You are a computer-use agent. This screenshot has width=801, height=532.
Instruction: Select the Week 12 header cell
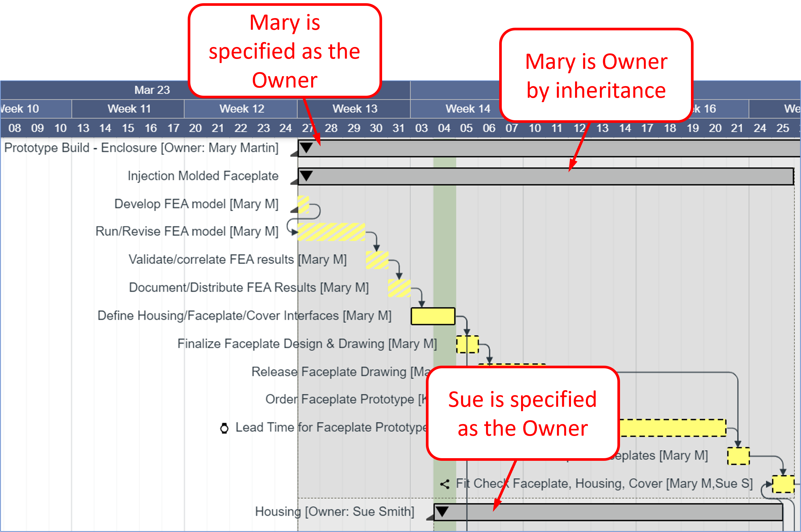click(241, 109)
